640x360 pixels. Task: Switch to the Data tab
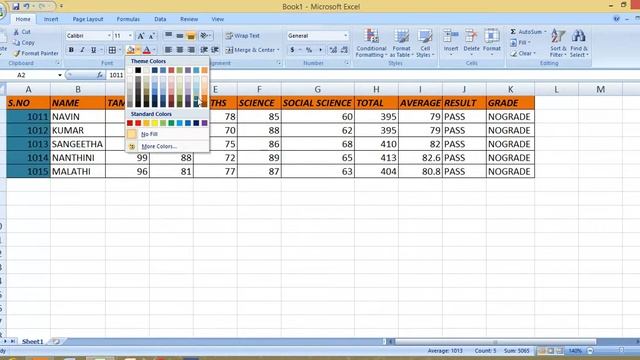(160, 19)
